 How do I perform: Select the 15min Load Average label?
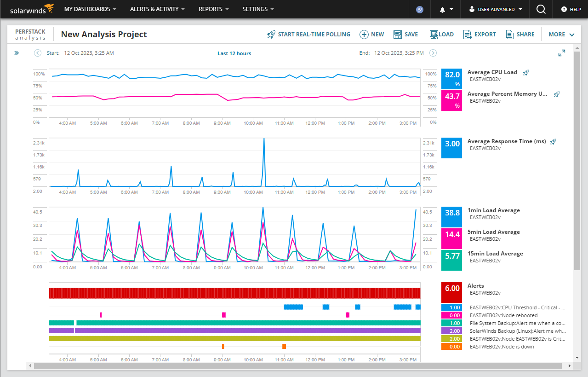tap(495, 254)
